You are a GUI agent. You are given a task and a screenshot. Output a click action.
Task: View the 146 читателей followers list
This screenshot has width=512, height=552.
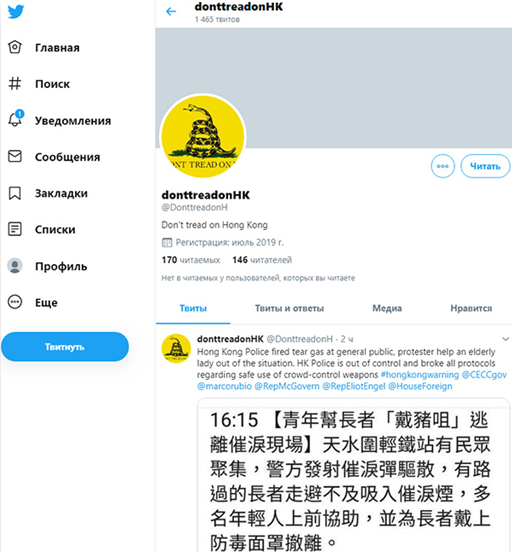(x=262, y=260)
